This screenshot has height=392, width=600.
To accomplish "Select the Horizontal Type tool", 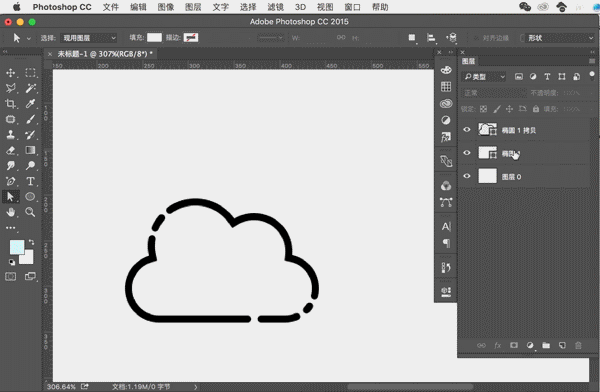I will click(x=30, y=181).
